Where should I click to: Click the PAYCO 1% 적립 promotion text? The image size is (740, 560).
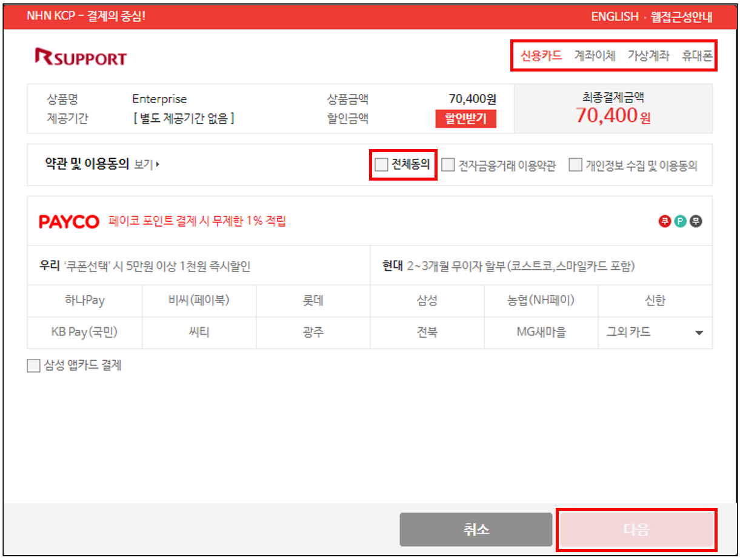[x=197, y=221]
